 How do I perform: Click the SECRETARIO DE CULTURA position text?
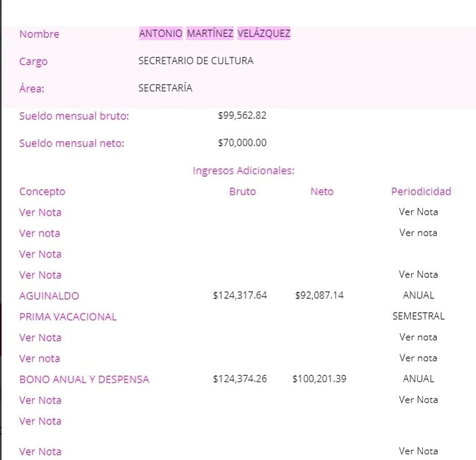tap(196, 61)
